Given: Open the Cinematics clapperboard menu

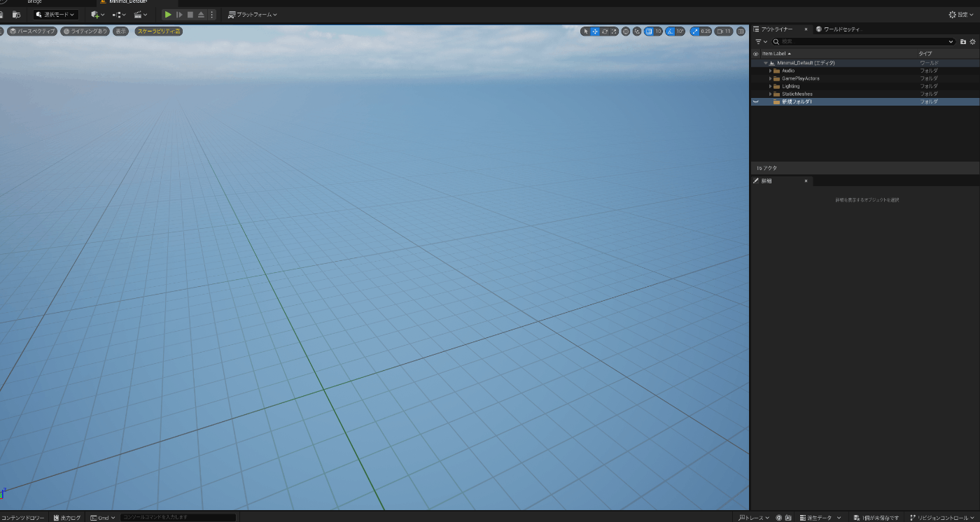Looking at the screenshot, I should coord(141,14).
